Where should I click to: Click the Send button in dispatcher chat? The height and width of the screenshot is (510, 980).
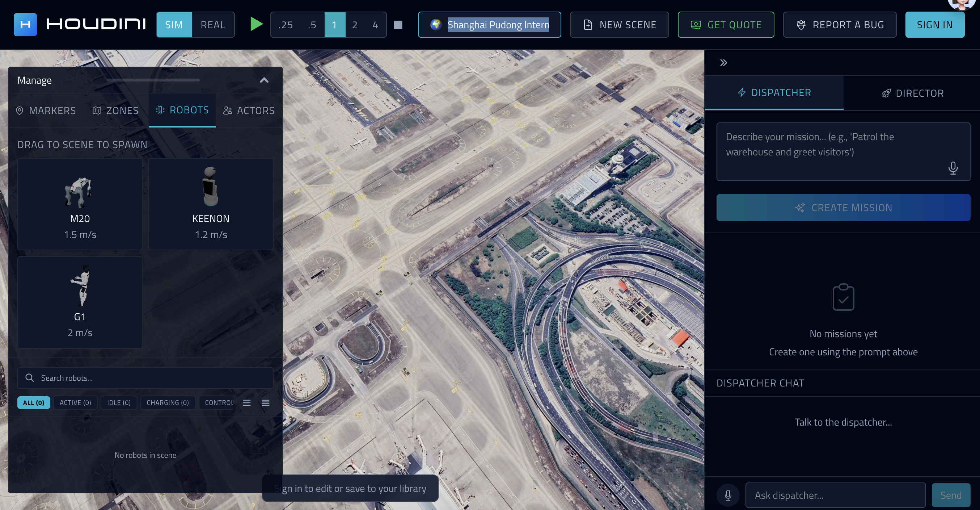[x=951, y=495]
